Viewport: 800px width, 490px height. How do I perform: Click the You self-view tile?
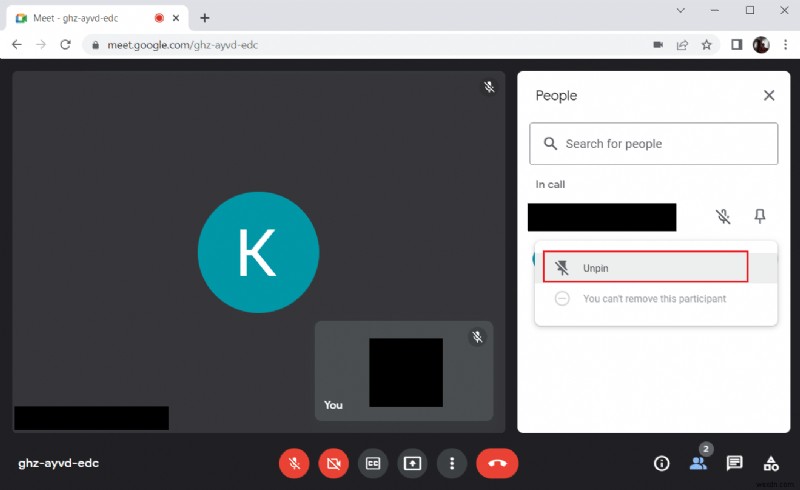pyautogui.click(x=404, y=371)
